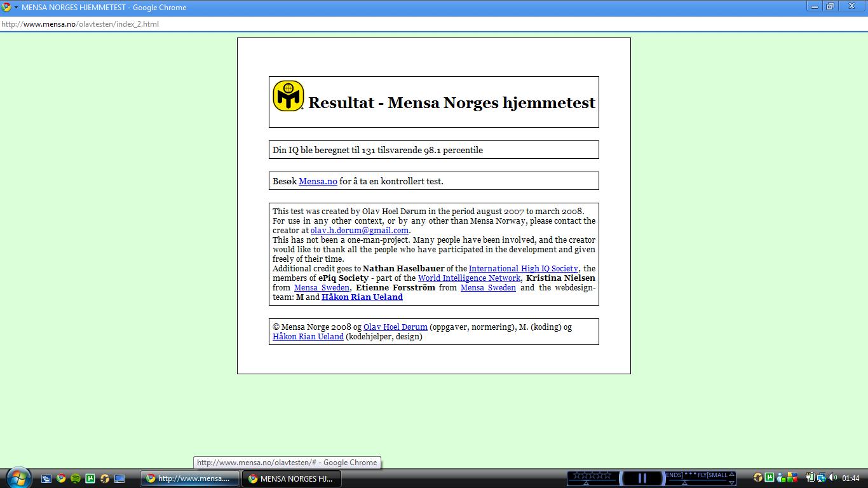Viewport: 868px width, 488px height.
Task: Click Mensa Sweden link after Kristina Nielsen
Action: pyautogui.click(x=322, y=288)
